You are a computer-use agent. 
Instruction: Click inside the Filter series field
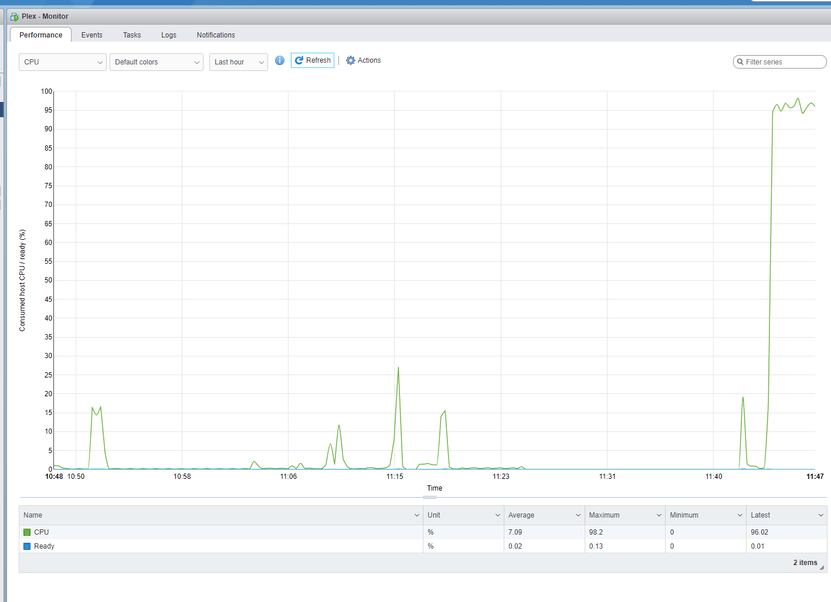click(x=780, y=62)
